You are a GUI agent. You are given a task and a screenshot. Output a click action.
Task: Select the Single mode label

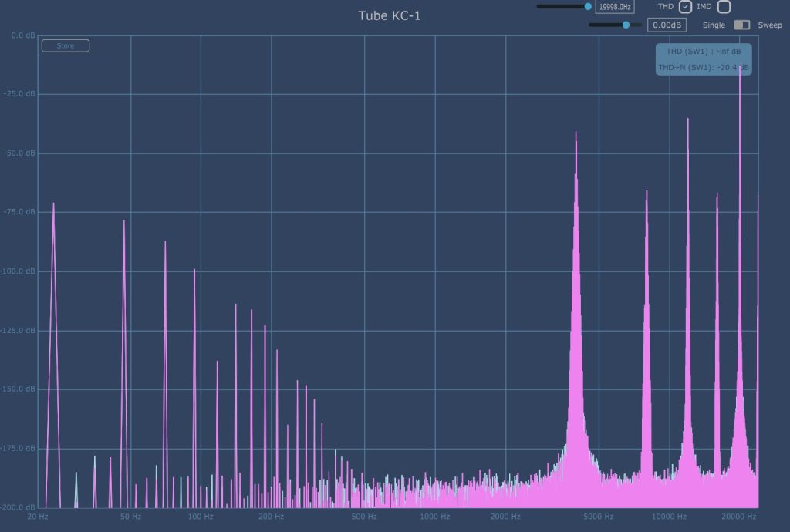coord(714,25)
